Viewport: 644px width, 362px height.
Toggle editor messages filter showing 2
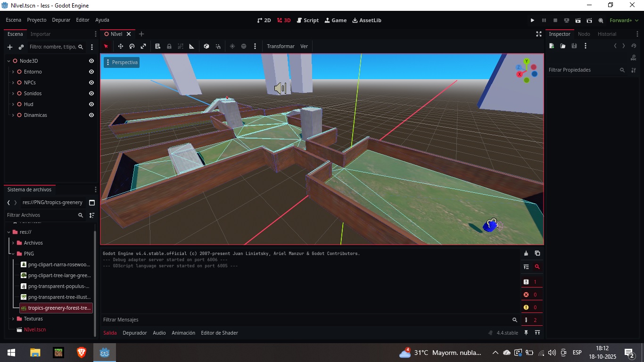coord(531,320)
